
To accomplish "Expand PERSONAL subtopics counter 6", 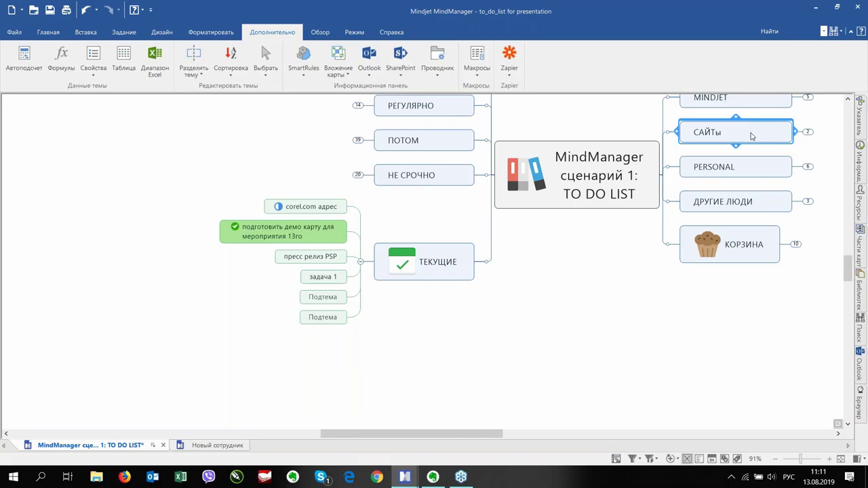I will click(x=808, y=166).
